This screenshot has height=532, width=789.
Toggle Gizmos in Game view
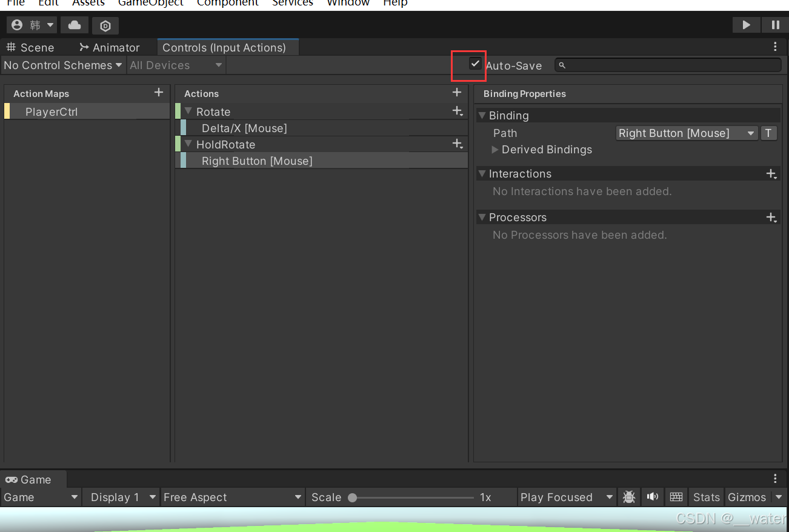click(747, 497)
